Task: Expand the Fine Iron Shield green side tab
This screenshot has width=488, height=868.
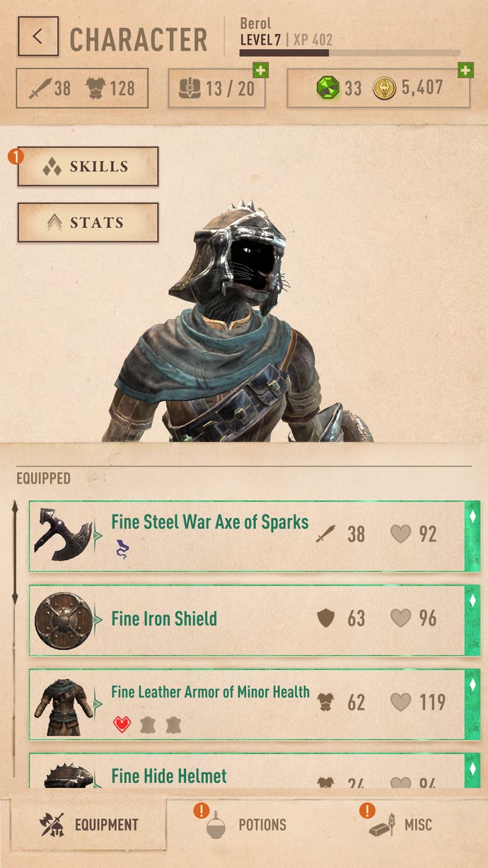Action: (472, 620)
